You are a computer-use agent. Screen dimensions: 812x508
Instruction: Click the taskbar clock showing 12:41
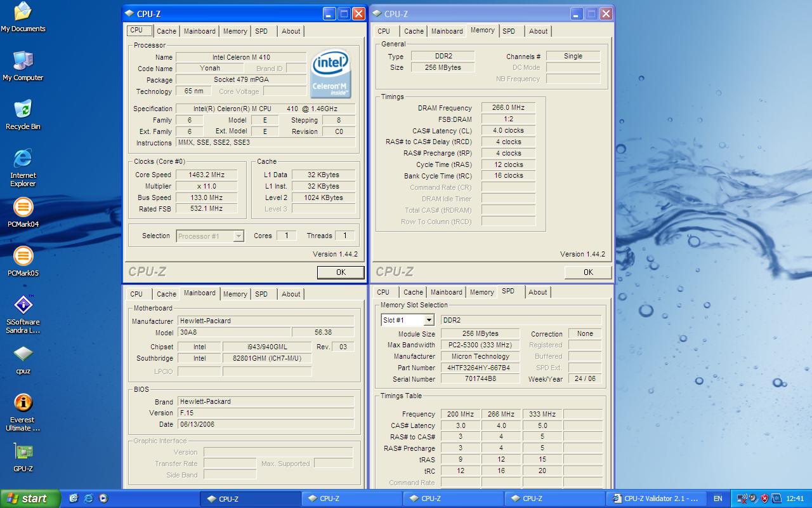tap(795, 498)
